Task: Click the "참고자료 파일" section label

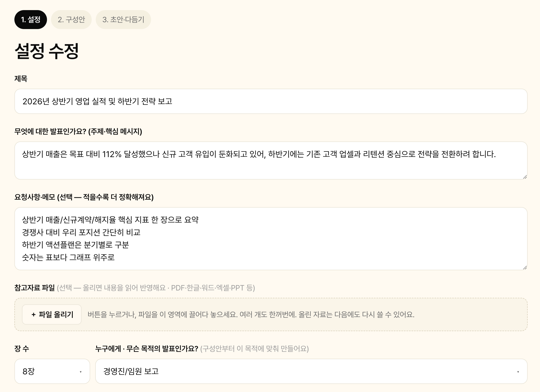Action: 35,288
